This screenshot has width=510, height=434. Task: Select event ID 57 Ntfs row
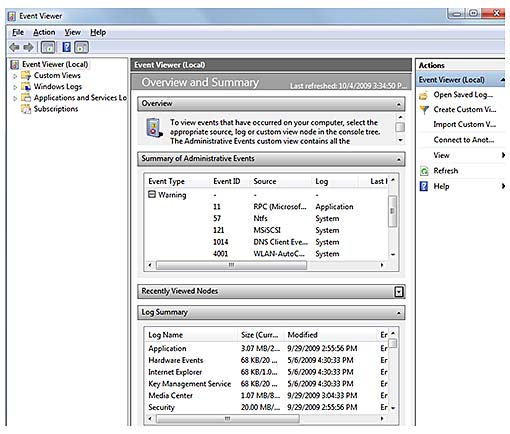point(267,219)
